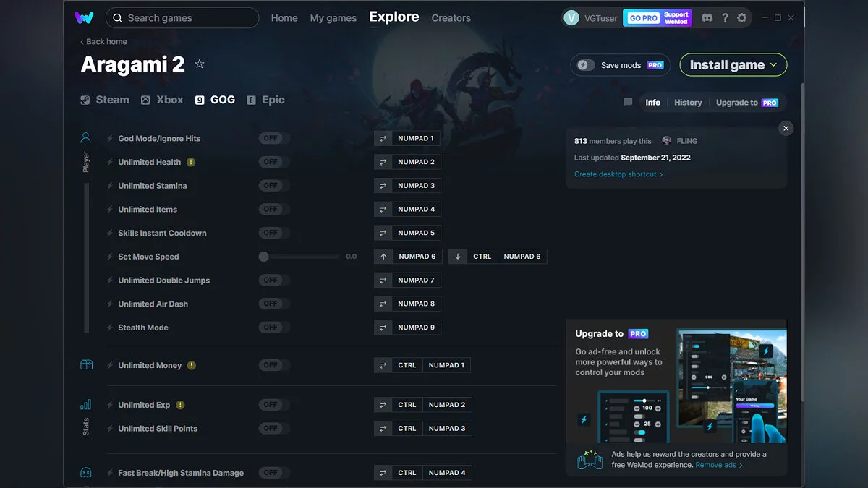
Task: Click warning info icon next to Unlimited Money
Action: pos(192,365)
